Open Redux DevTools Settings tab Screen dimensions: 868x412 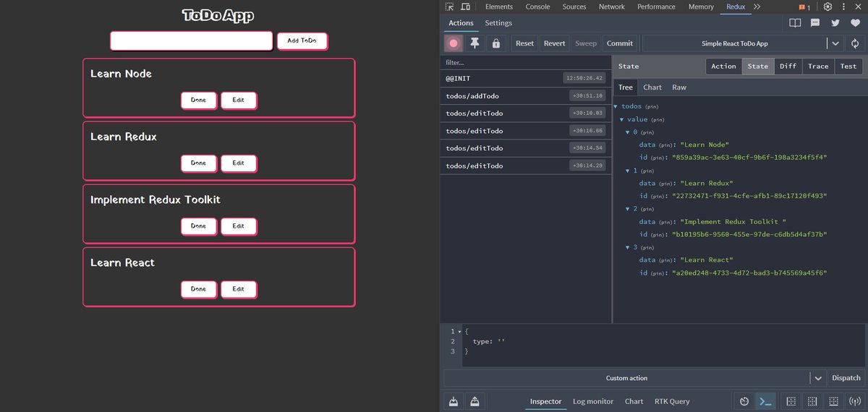tap(498, 23)
